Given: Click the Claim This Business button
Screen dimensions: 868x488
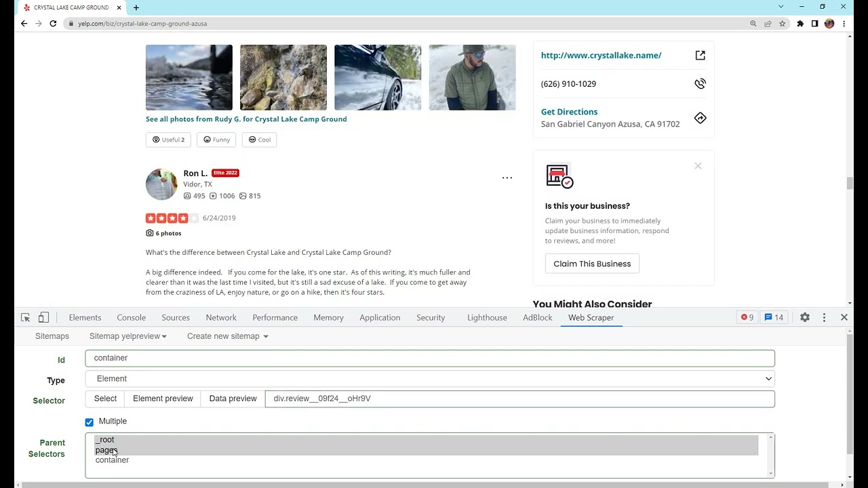Looking at the screenshot, I should [x=592, y=264].
